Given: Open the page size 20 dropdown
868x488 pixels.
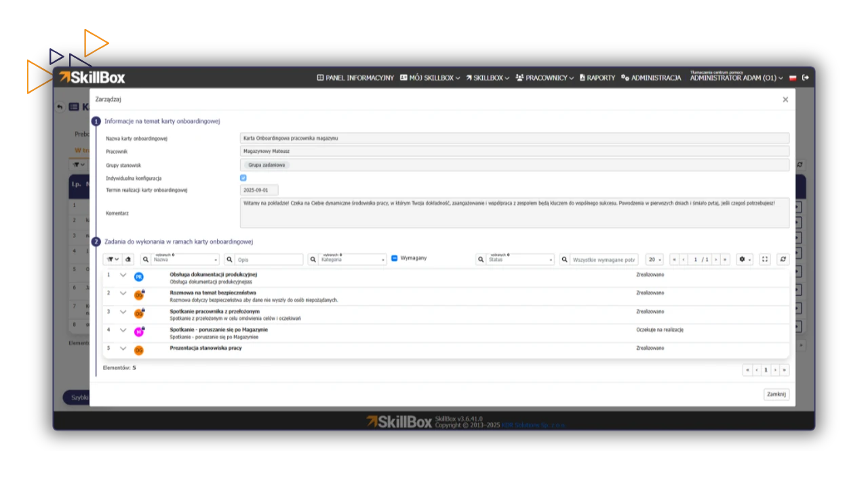Looking at the screenshot, I should tap(654, 260).
